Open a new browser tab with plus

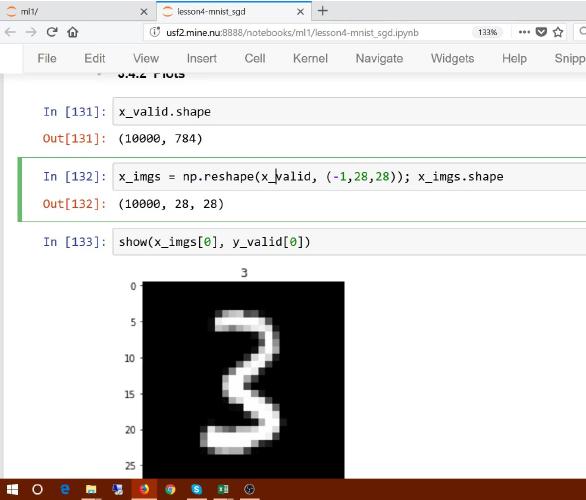323,11
